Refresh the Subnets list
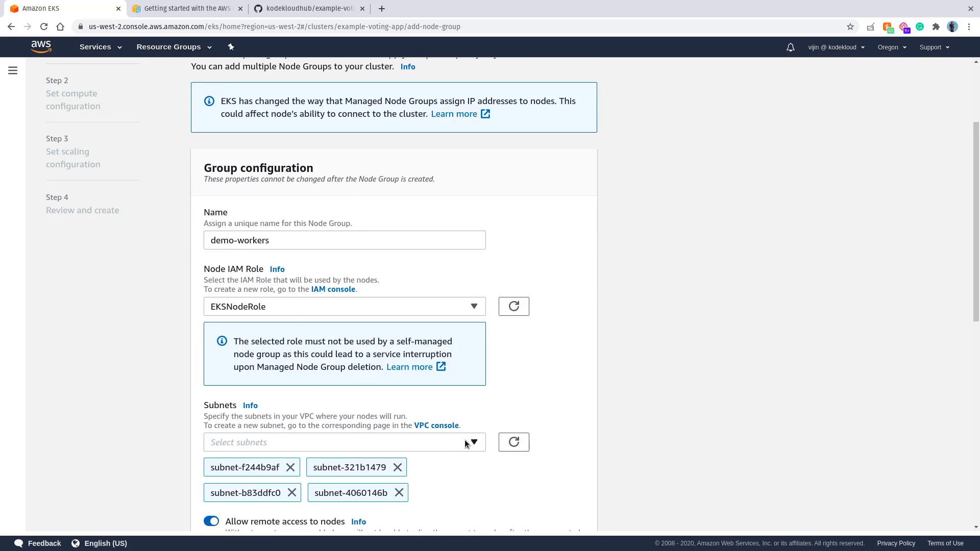Viewport: 980px width, 551px height. pos(513,442)
